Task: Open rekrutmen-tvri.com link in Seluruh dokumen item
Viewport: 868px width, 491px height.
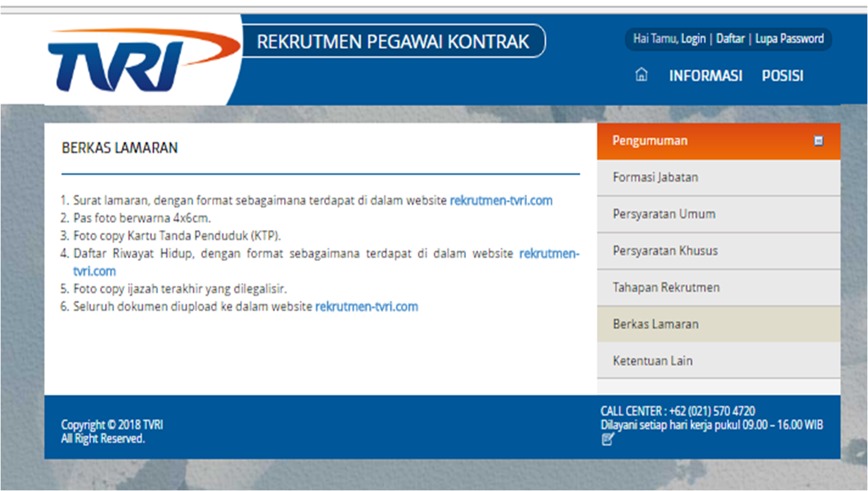Action: coord(366,307)
